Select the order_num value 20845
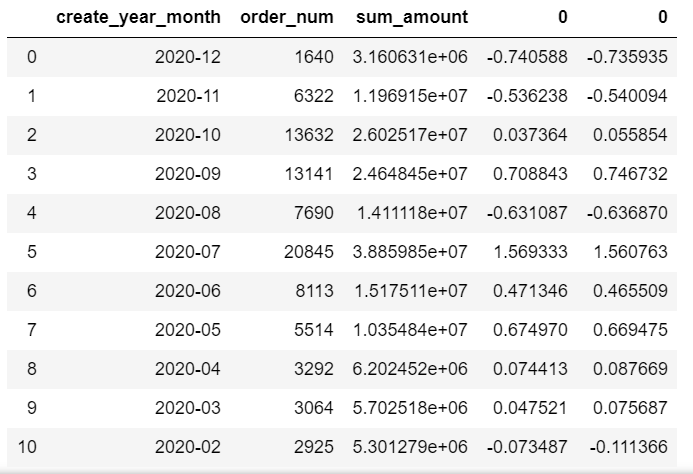 (309, 252)
